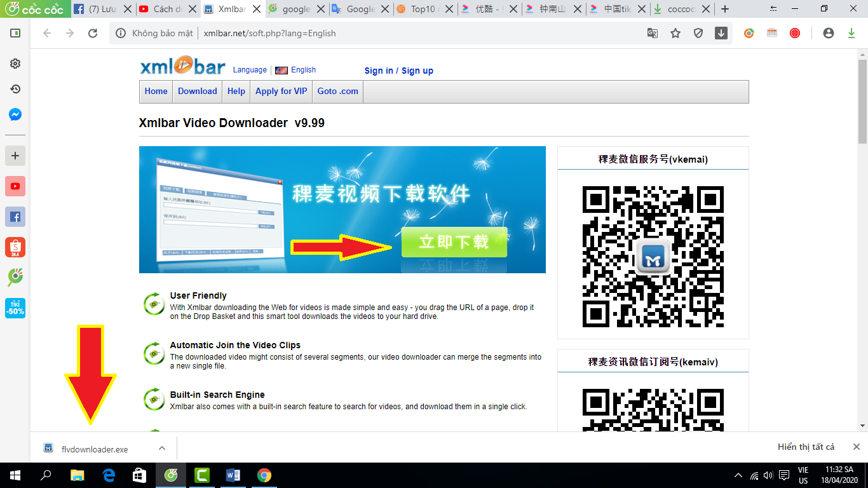
Task: Click the Google Translate icon in address bar
Action: pyautogui.click(x=653, y=33)
